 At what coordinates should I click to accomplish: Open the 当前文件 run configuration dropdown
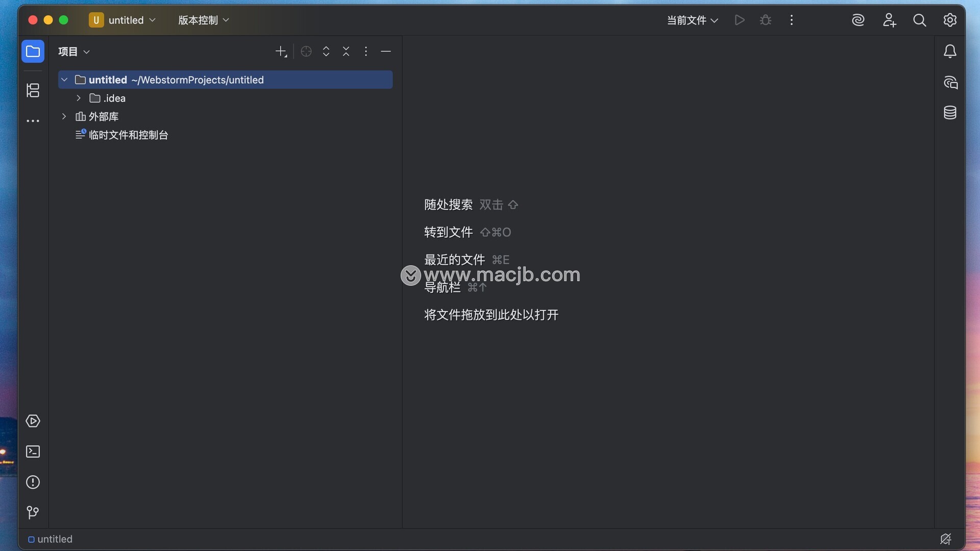click(x=692, y=20)
